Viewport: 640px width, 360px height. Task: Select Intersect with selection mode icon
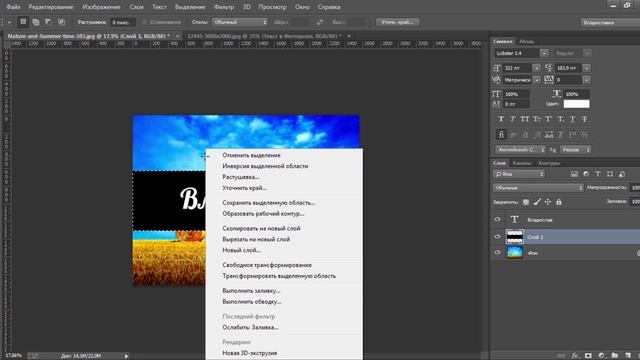coord(61,22)
